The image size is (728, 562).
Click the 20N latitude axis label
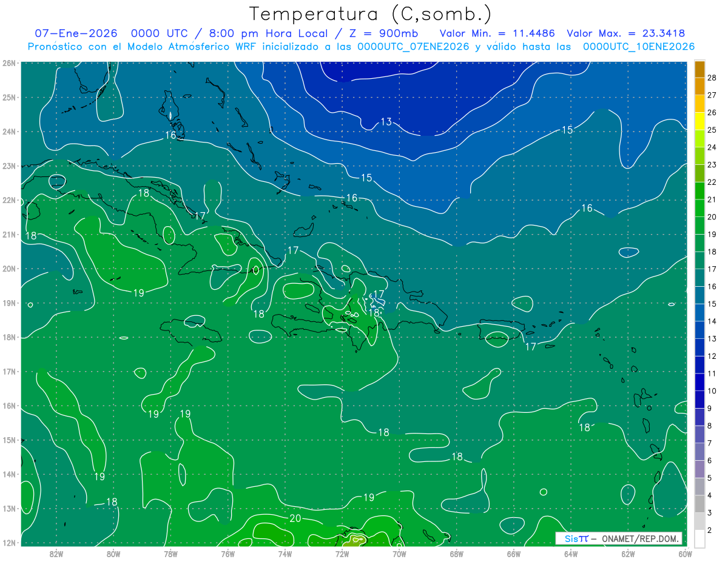click(x=9, y=269)
